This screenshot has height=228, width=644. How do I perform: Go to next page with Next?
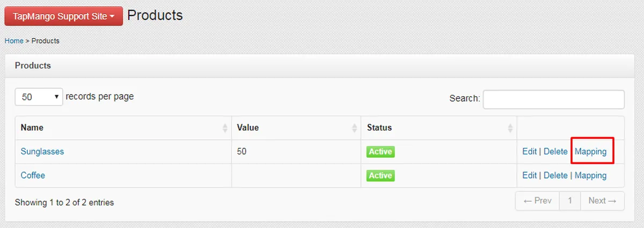(x=602, y=201)
